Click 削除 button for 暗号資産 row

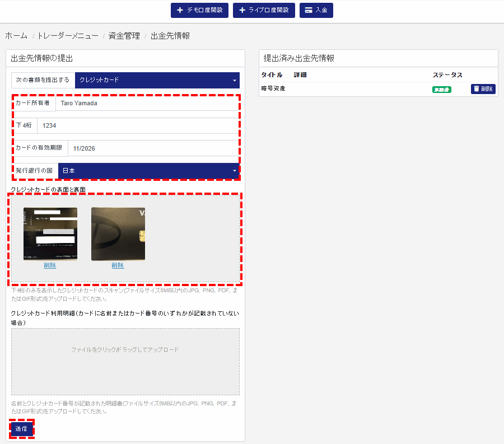click(483, 89)
